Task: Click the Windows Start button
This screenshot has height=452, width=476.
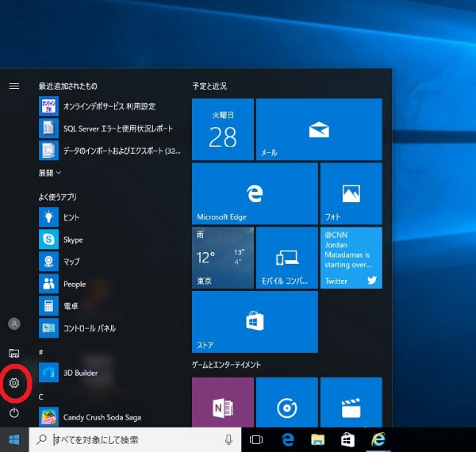Action: (x=13, y=439)
